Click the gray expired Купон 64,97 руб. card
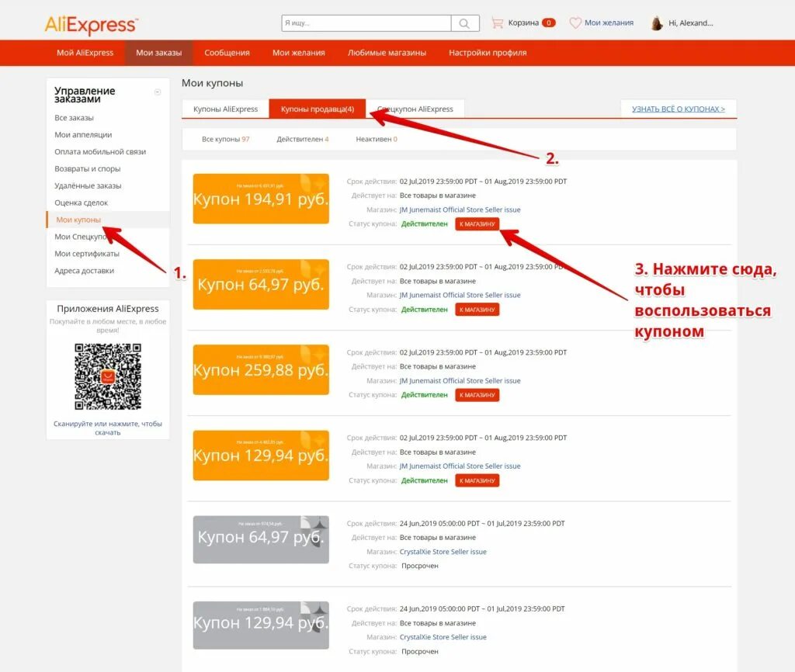This screenshot has height=672, width=795. click(x=261, y=540)
